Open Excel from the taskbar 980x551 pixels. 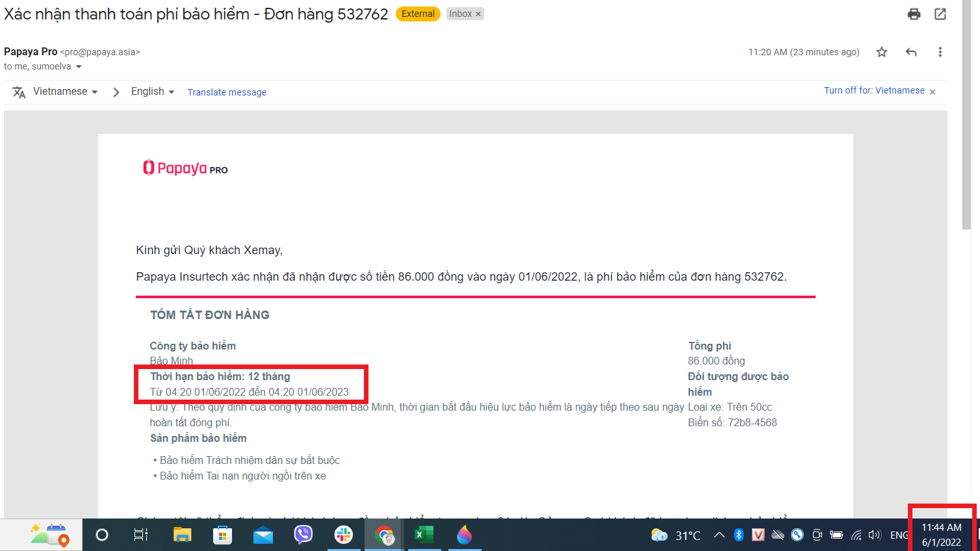coord(424,535)
